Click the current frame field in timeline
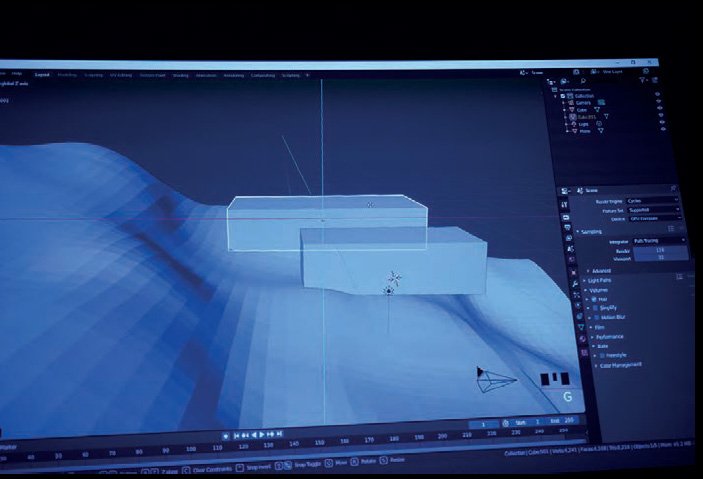The image size is (703, 479). tap(483, 424)
